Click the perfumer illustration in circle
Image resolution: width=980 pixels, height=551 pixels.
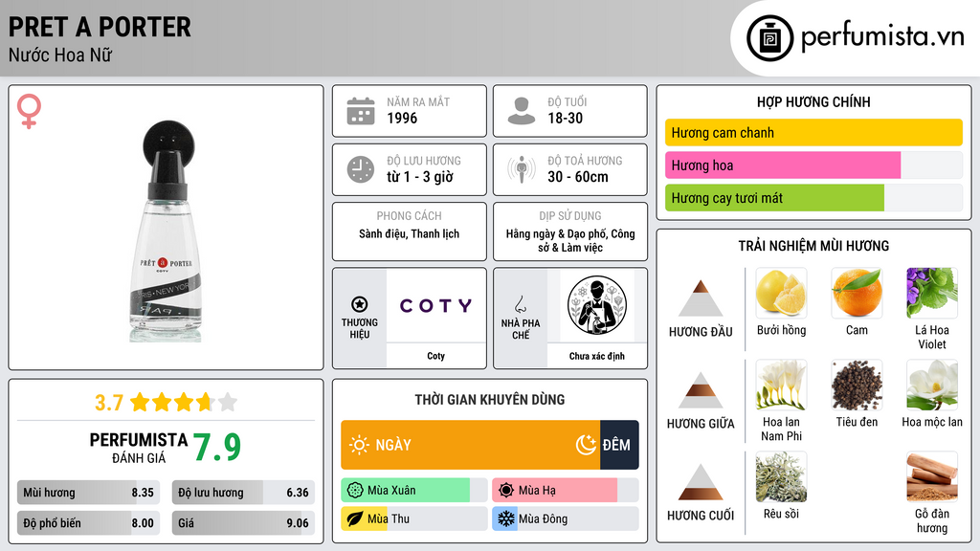point(597,305)
